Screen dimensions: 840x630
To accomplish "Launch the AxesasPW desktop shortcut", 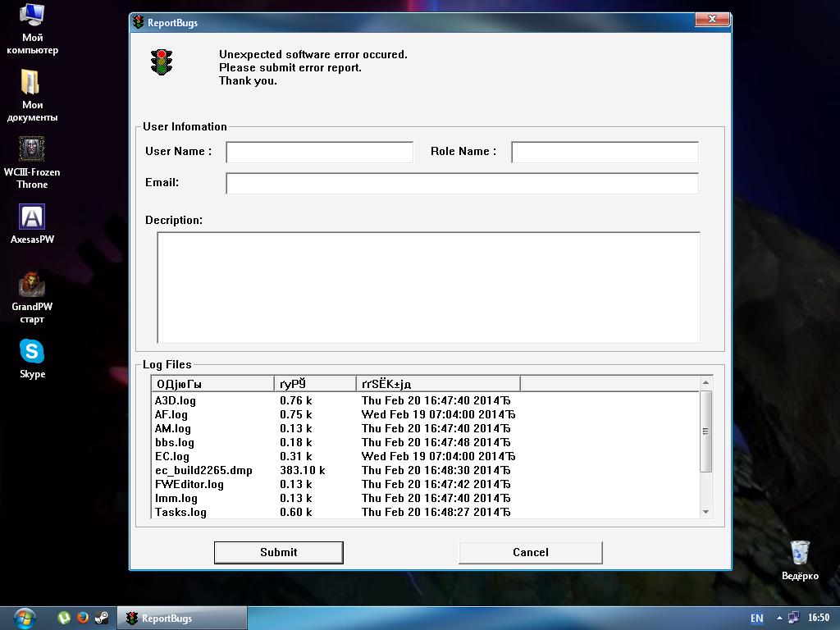I will (x=32, y=223).
